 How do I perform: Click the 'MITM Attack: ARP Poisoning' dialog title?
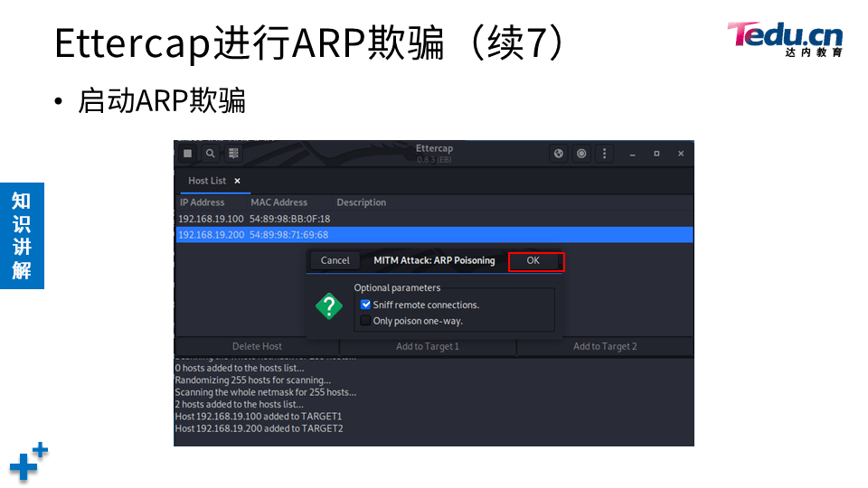click(434, 260)
